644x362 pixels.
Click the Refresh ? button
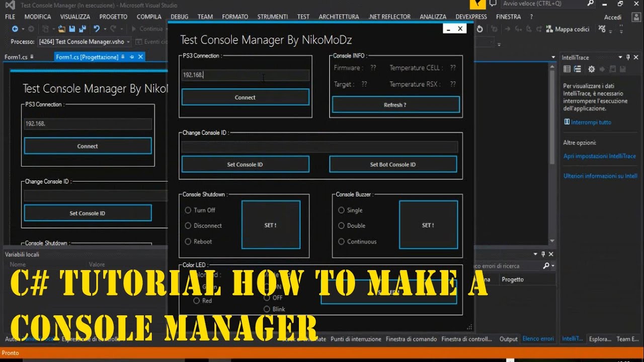pyautogui.click(x=395, y=105)
